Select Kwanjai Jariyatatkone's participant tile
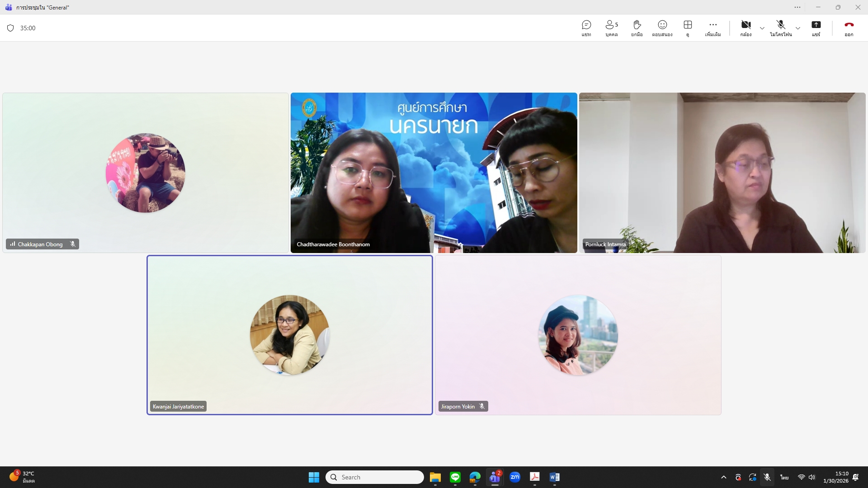Image resolution: width=868 pixels, height=488 pixels. (289, 335)
